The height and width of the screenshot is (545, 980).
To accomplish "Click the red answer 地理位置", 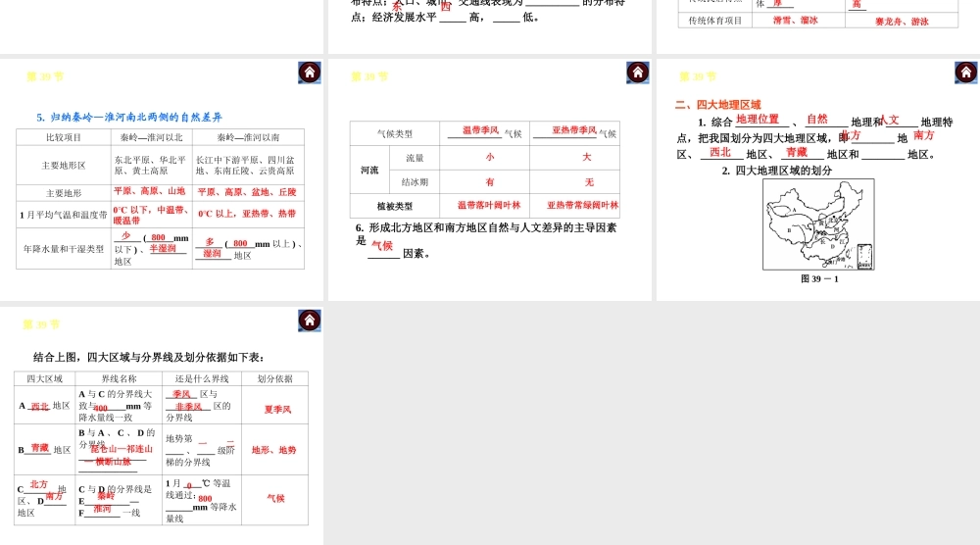I will (758, 119).
